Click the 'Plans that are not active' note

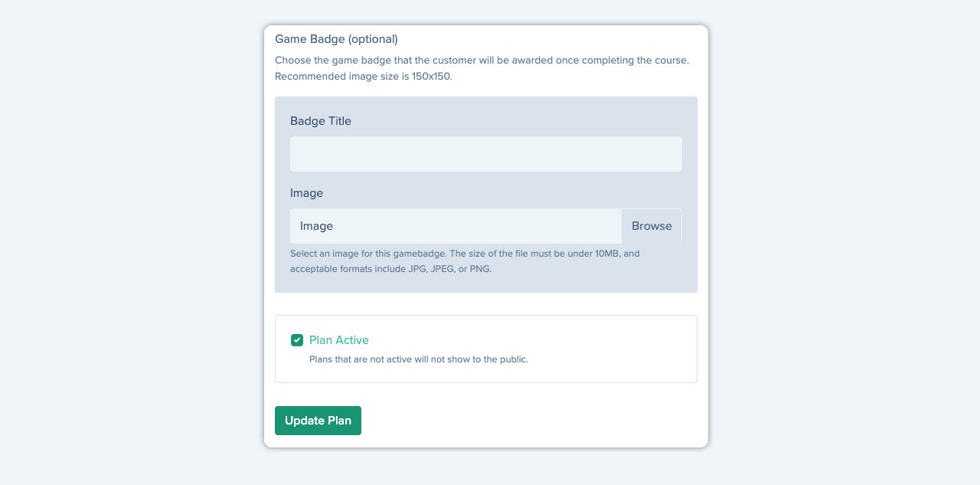point(419,359)
